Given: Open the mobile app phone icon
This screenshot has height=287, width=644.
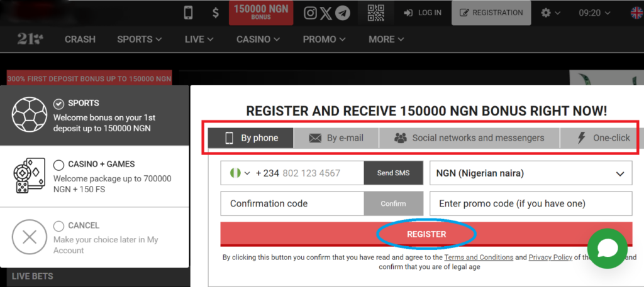Looking at the screenshot, I should pyautogui.click(x=188, y=13).
